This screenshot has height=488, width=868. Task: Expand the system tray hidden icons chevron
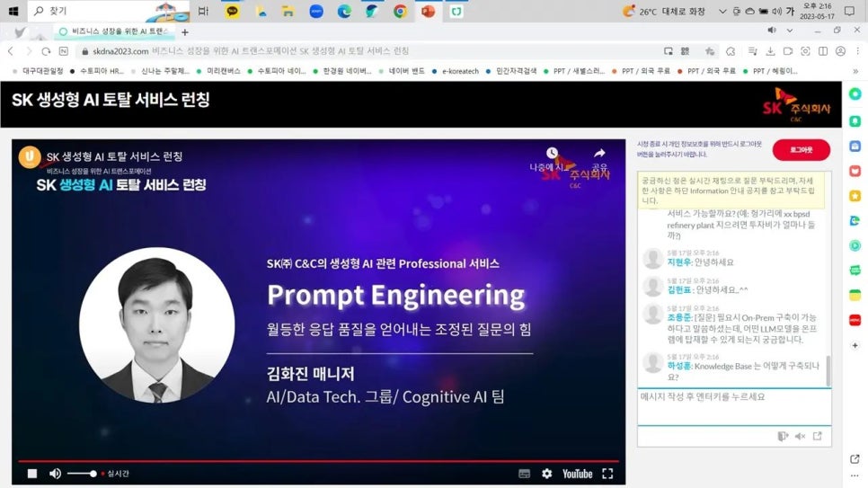tap(722, 11)
